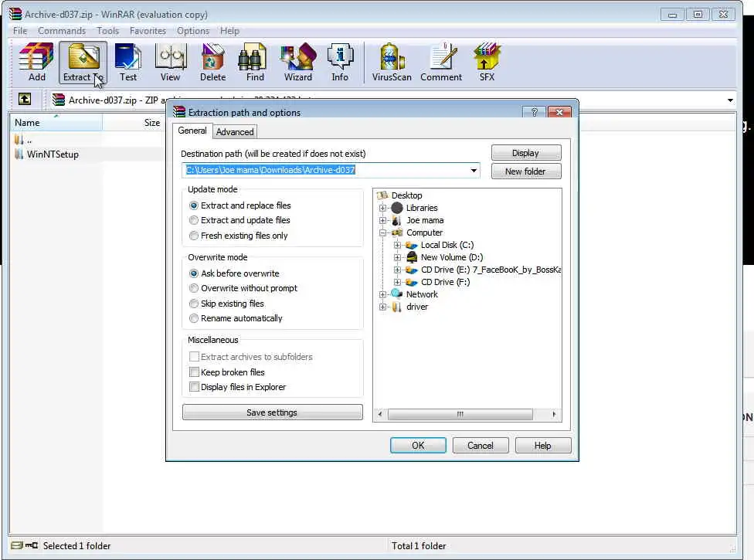Select the Joe mama user folder
754x560 pixels.
[425, 220]
